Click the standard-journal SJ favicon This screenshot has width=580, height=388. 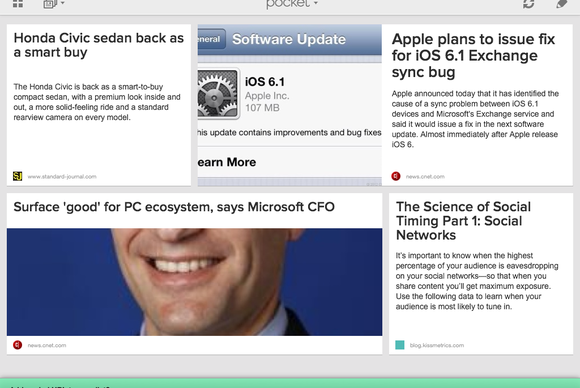click(x=17, y=176)
